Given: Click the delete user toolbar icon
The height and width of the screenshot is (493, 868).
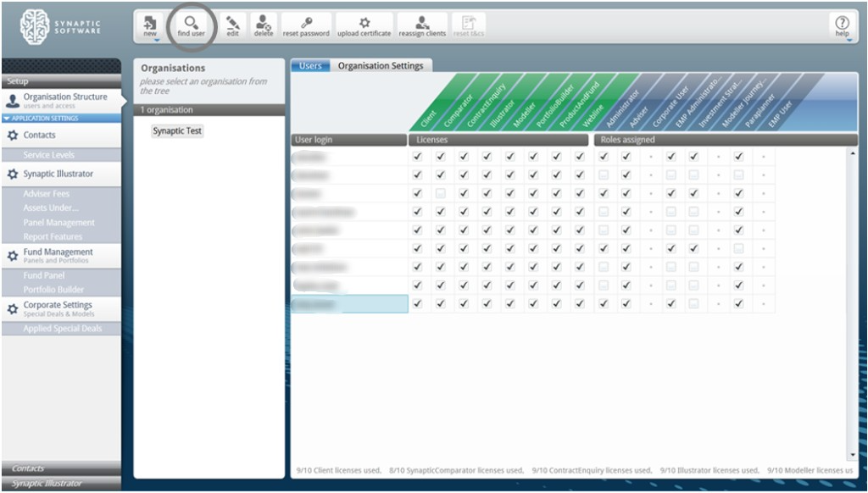Looking at the screenshot, I should point(264,26).
